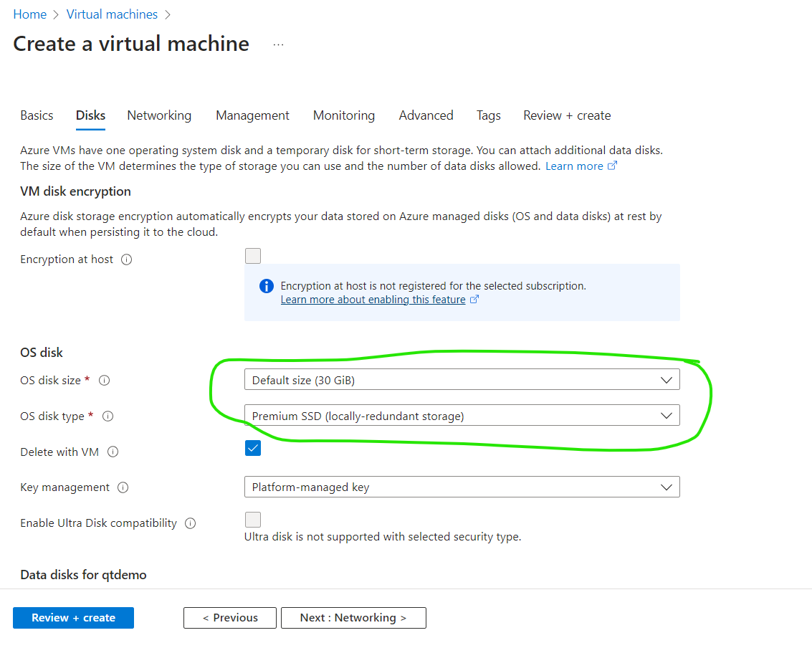This screenshot has height=648, width=812.
Task: Click blue information icon in encryption notice
Action: [266, 286]
